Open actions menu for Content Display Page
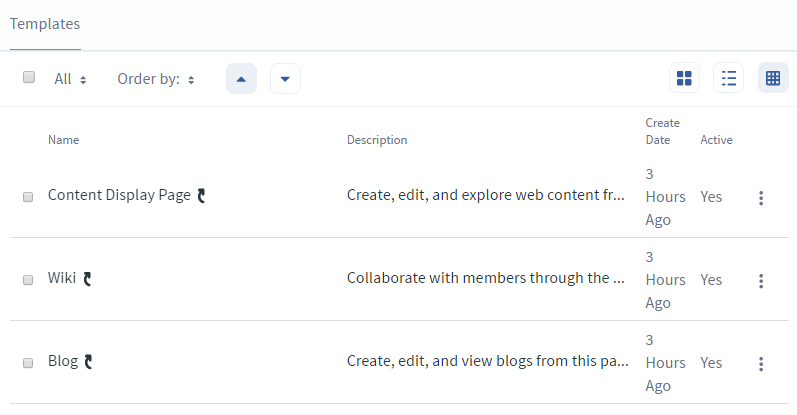 (x=761, y=198)
